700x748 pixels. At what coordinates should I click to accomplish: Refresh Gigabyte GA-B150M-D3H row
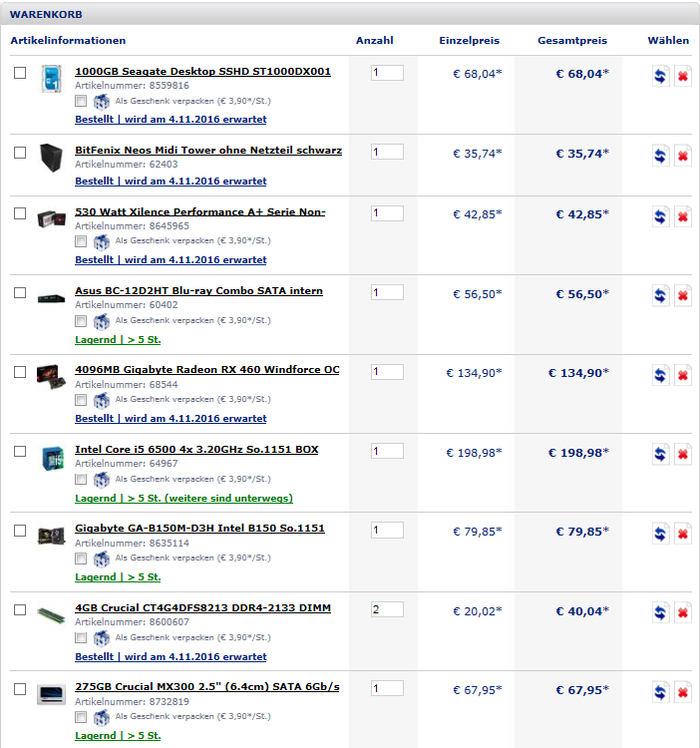(660, 534)
